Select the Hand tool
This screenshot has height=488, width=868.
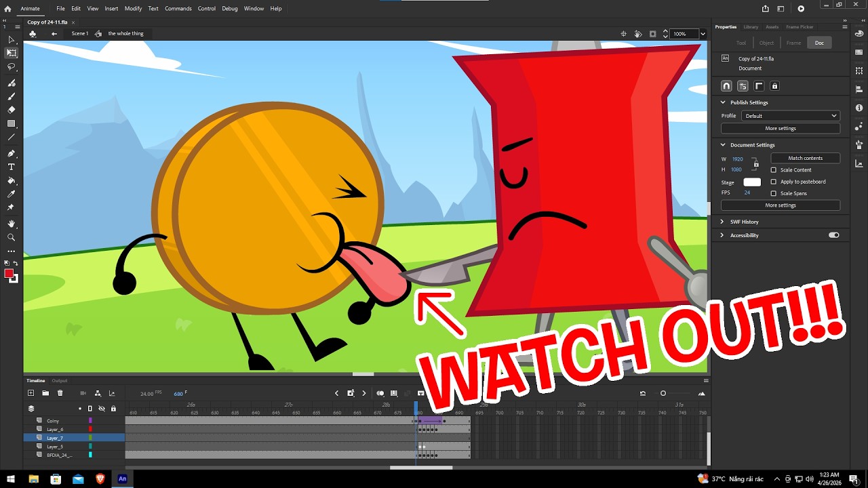[x=11, y=224]
